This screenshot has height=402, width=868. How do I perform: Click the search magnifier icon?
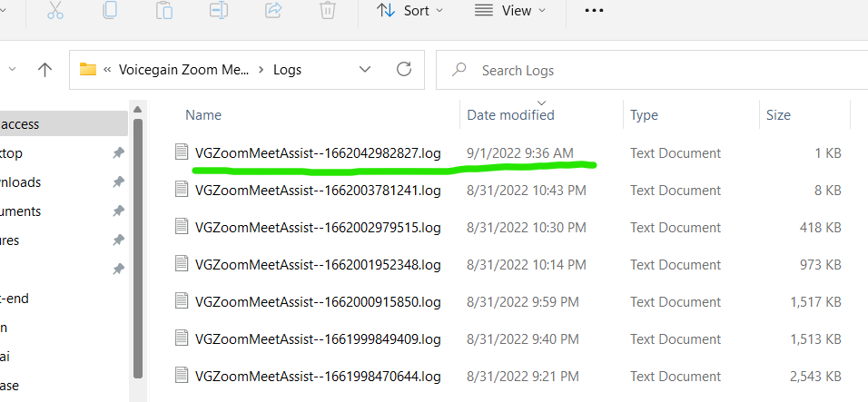(459, 70)
